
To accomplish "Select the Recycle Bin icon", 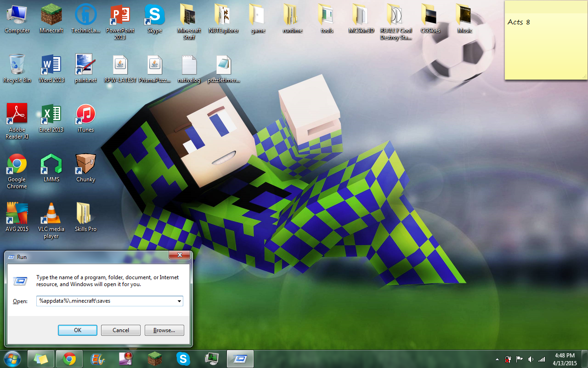I will coord(17,68).
